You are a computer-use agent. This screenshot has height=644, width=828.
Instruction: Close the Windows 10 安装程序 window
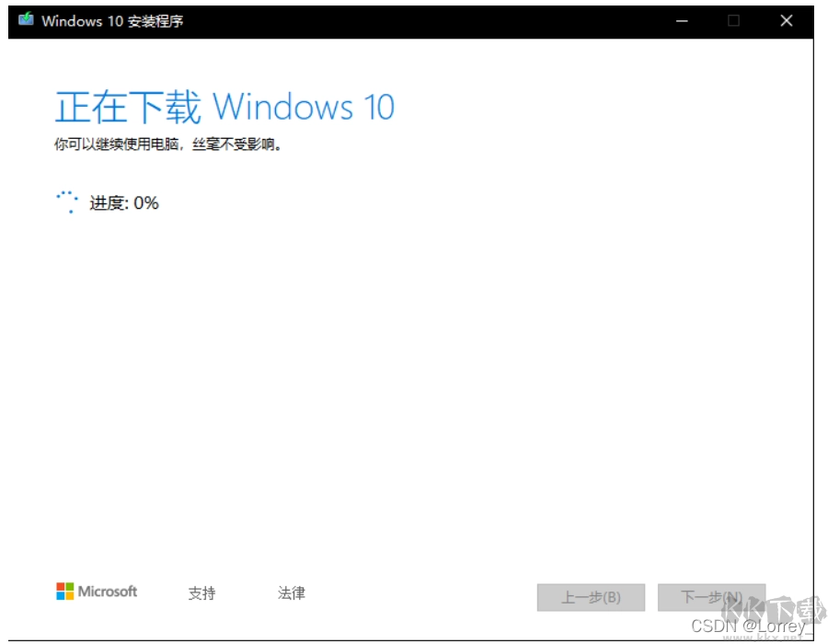pos(786,20)
